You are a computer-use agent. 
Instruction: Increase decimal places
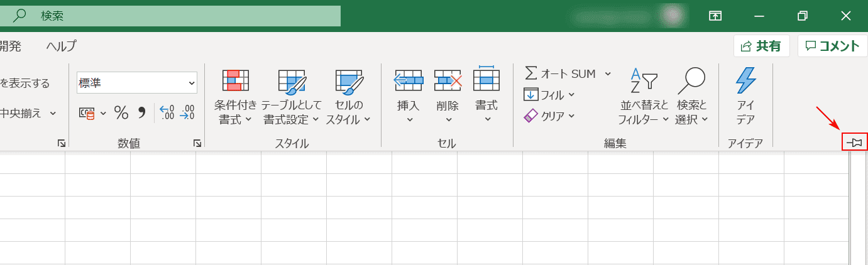[x=167, y=113]
